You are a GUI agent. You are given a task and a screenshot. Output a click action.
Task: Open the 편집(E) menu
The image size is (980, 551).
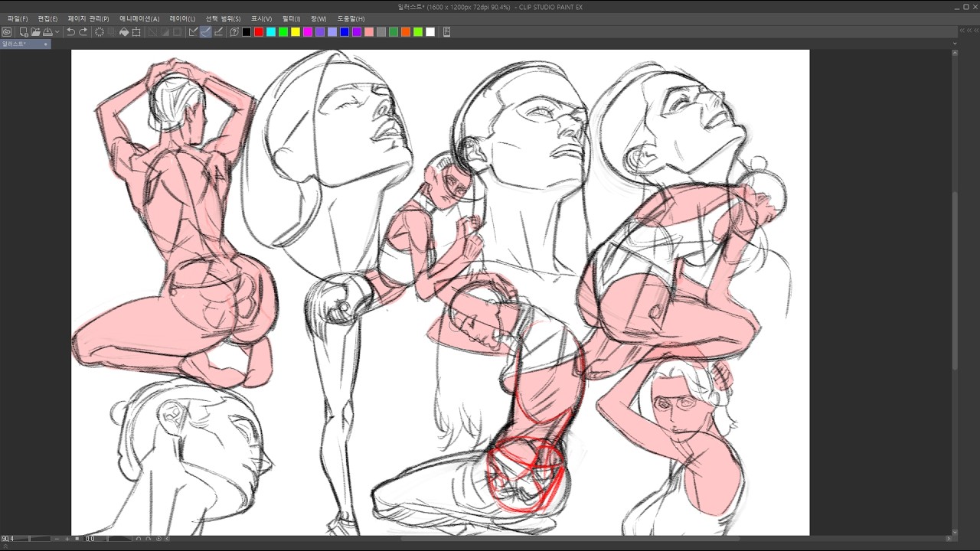pyautogui.click(x=47, y=18)
